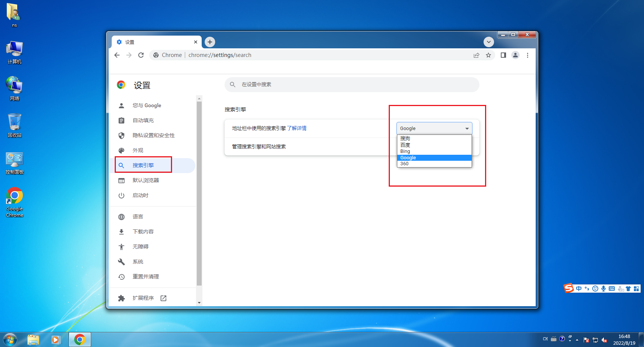Click the sidebar scrollbar down arrow
This screenshot has height=347, width=644.
tap(199, 302)
